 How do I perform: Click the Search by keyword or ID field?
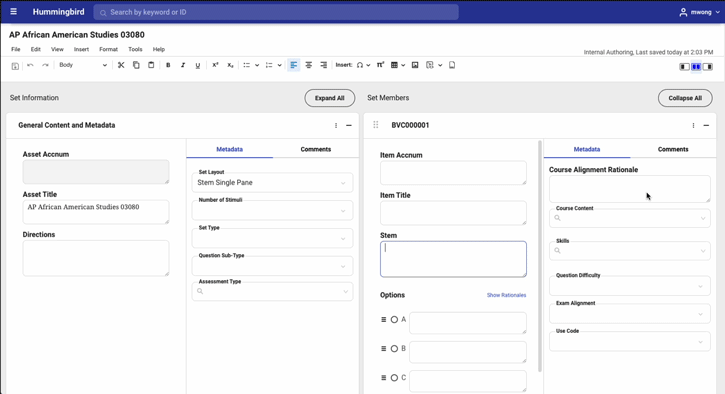pyautogui.click(x=276, y=12)
